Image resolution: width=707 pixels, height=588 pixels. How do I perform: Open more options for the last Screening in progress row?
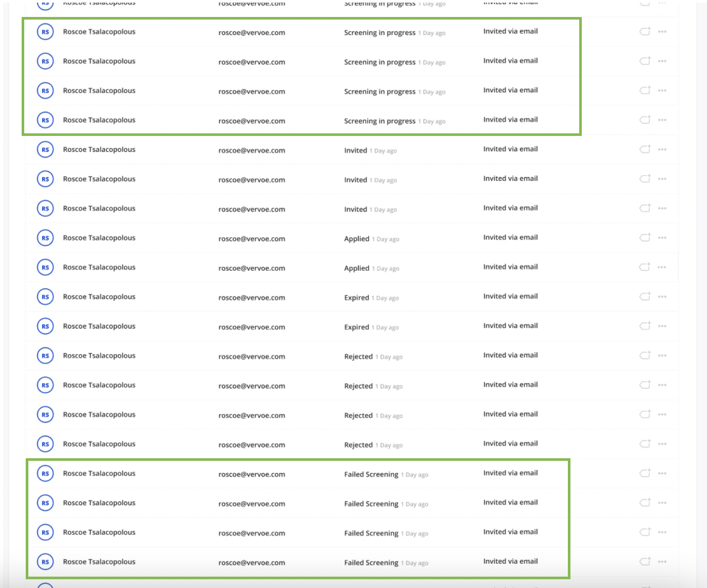[662, 120]
